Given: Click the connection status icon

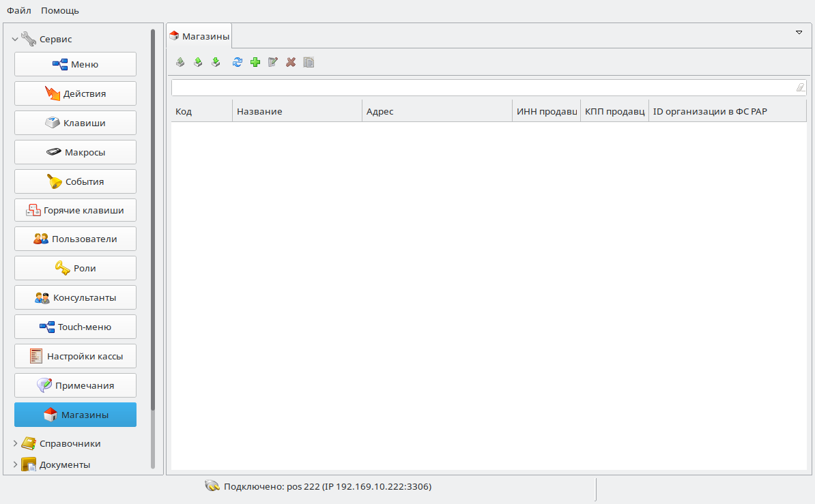Looking at the screenshot, I should pos(212,486).
